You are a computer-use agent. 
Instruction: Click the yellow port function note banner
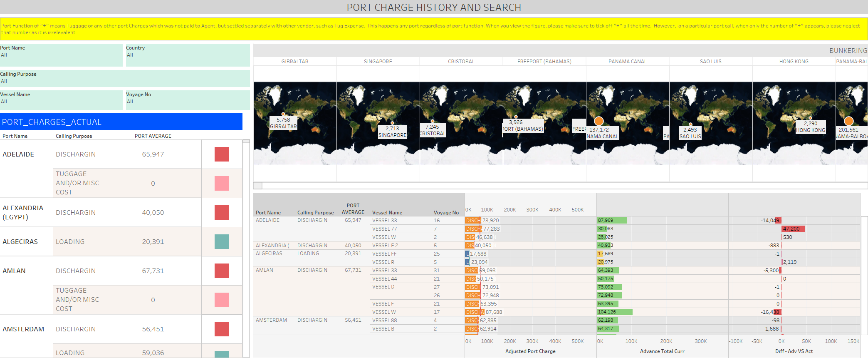click(434, 29)
